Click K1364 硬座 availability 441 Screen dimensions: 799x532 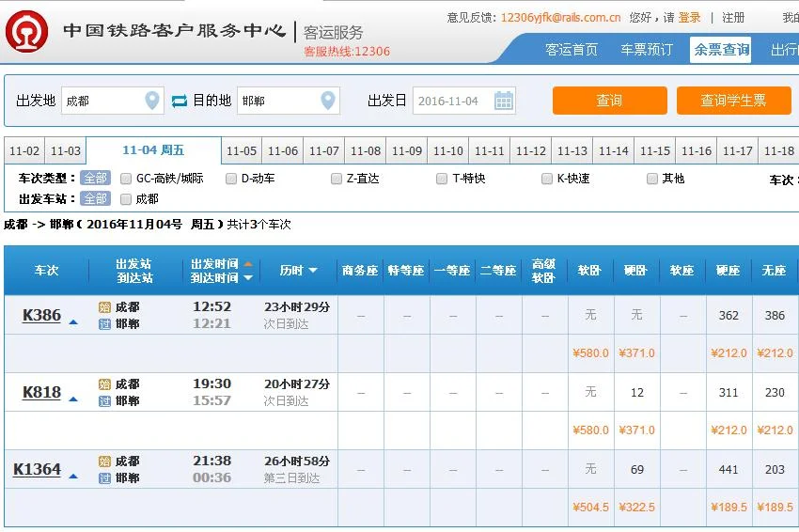pos(728,469)
